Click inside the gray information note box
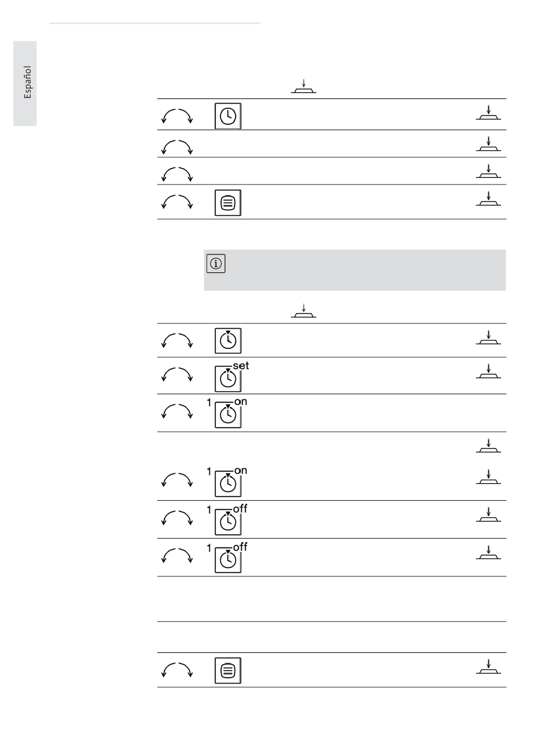 (x=355, y=270)
